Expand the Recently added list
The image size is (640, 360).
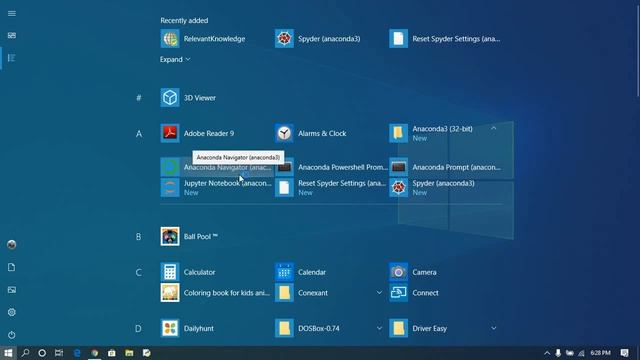(175, 60)
